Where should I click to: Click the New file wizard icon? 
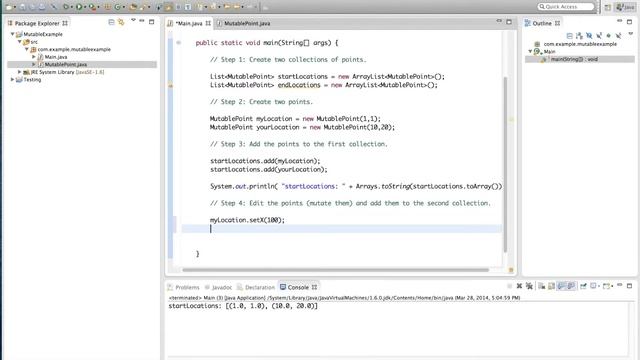(x=9, y=7)
